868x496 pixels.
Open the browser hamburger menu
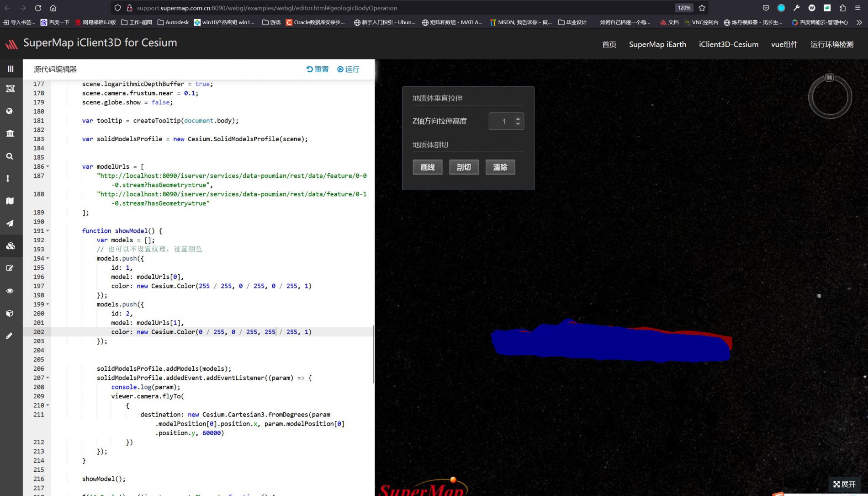[857, 8]
